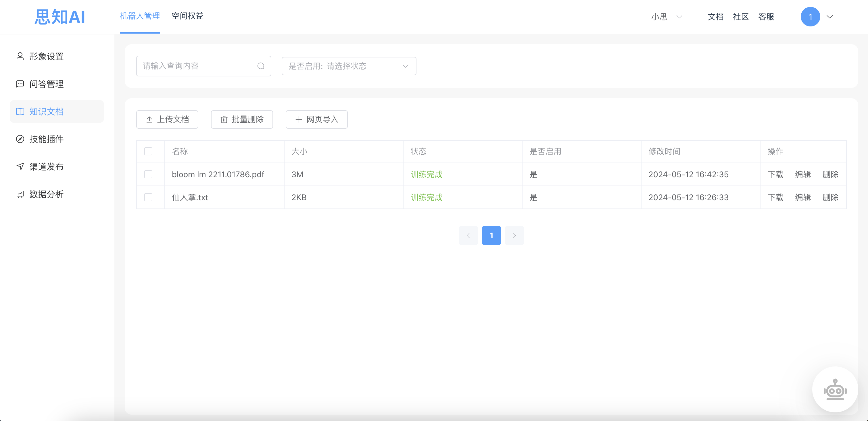This screenshot has width=868, height=421.
Task: Click the user avatar circle
Action: point(810,16)
